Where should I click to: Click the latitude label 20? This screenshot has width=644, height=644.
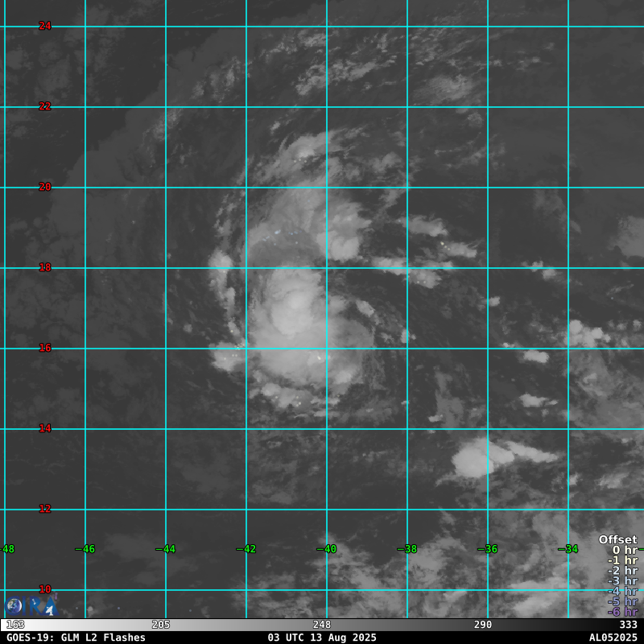point(45,187)
